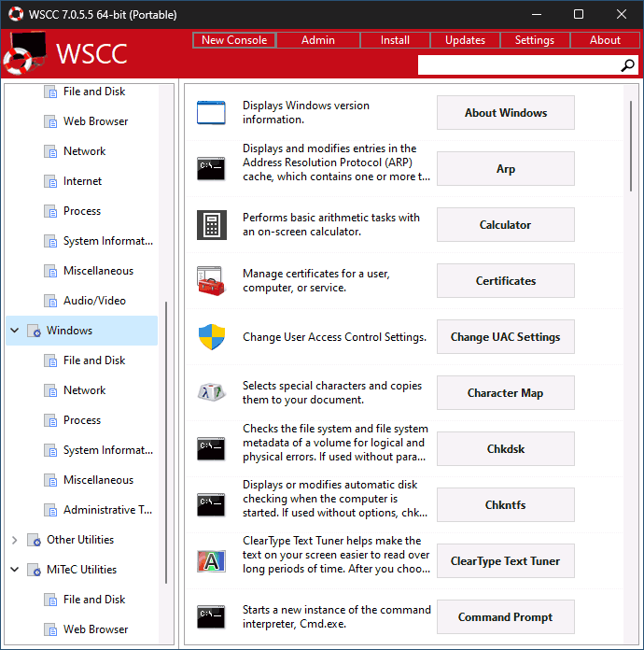
Task: Collapse the MiTeC Utilities node
Action: click(x=15, y=570)
